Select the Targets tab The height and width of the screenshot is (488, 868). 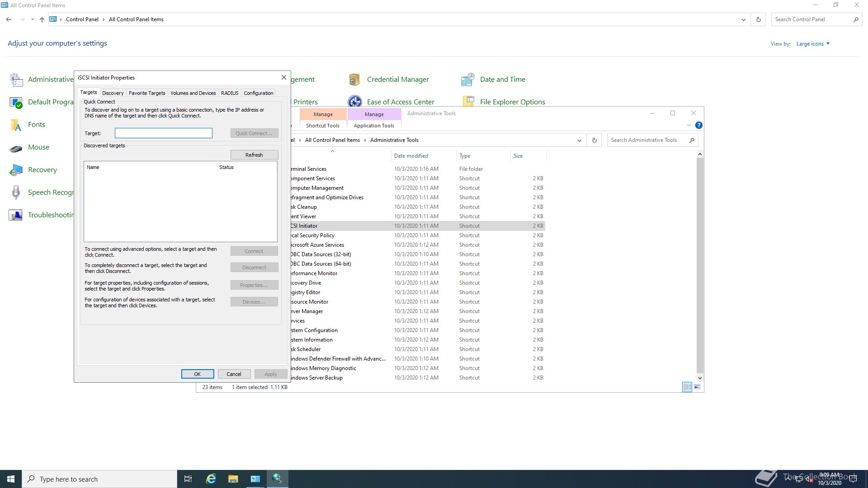coord(89,92)
